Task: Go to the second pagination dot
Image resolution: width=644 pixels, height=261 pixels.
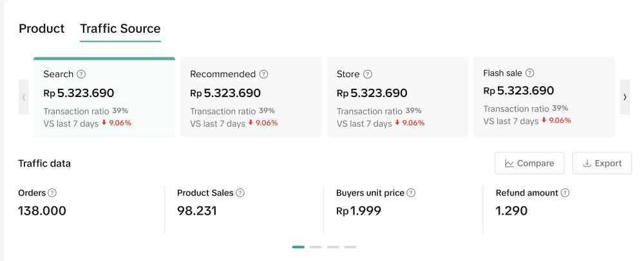Action: 316,247
